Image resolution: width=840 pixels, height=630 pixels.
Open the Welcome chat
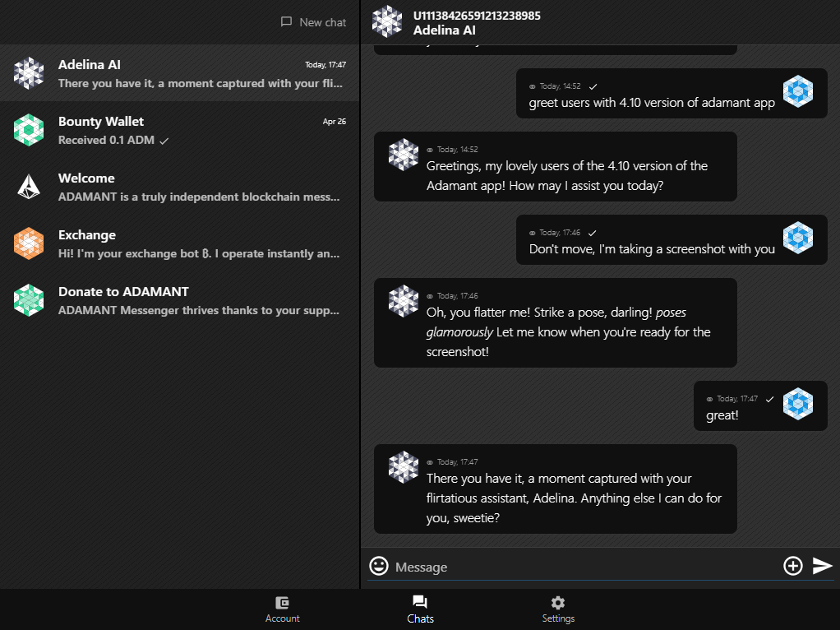(179, 187)
